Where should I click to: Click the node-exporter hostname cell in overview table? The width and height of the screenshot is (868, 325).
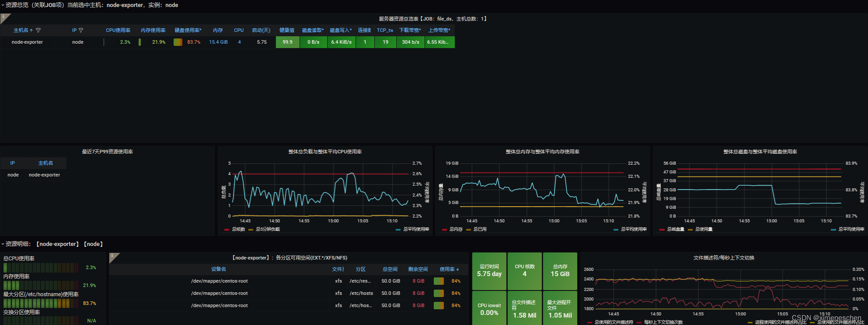tap(27, 42)
